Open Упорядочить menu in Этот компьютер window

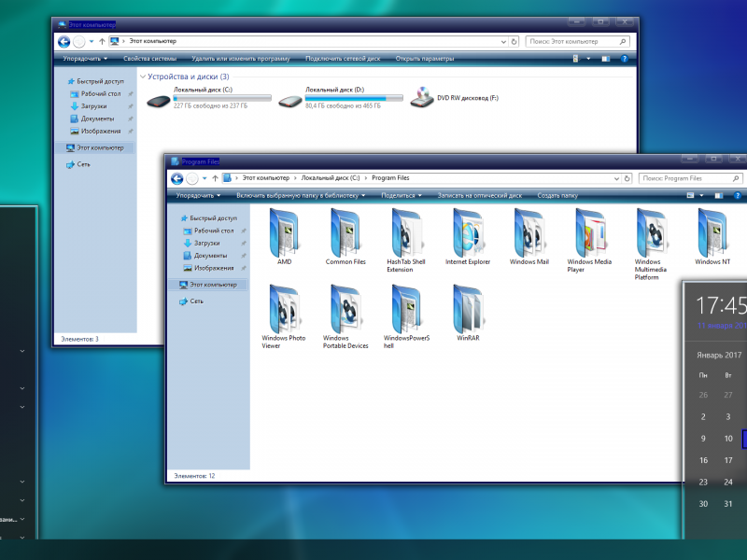tap(85, 59)
